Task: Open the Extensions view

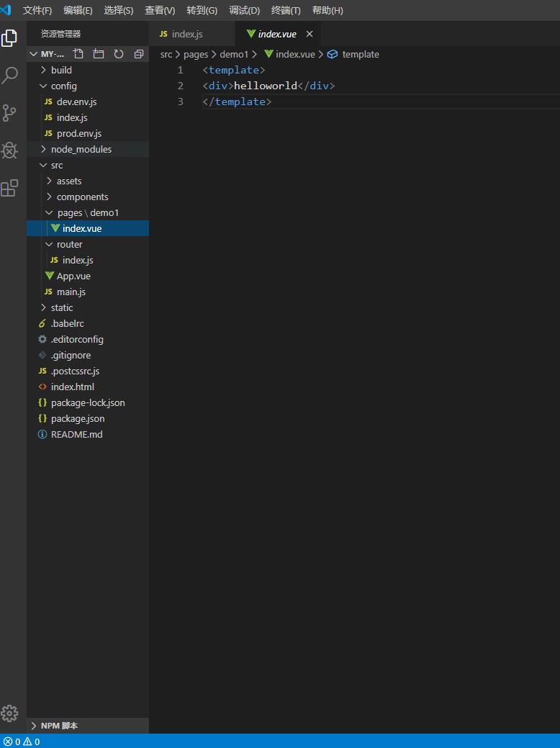Action: [x=10, y=188]
